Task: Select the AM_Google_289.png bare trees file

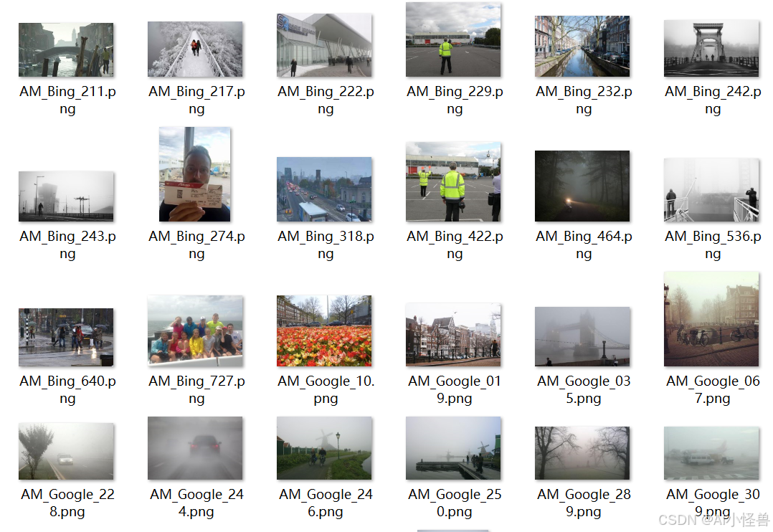Action: coord(582,453)
